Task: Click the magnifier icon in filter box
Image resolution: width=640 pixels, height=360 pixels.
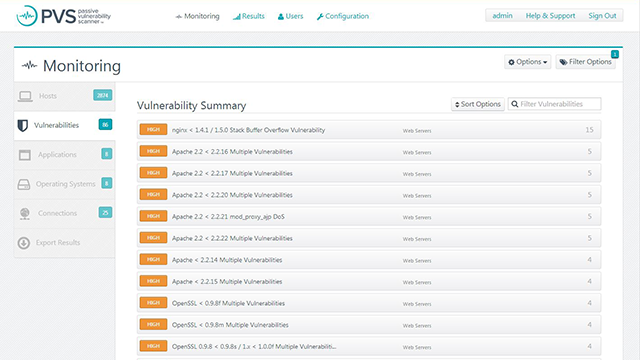Action: coord(515,104)
